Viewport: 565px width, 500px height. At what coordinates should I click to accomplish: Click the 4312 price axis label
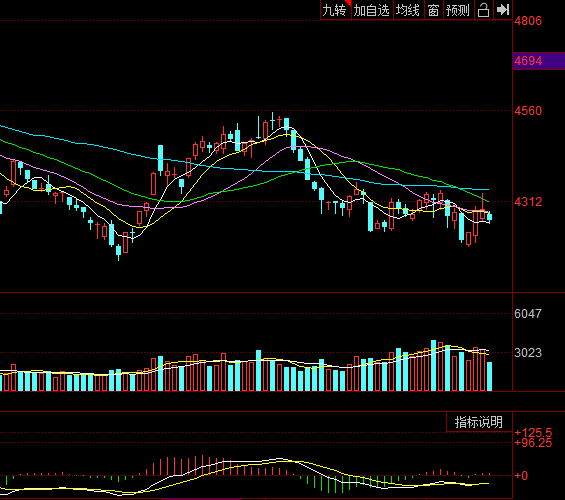[x=528, y=202]
